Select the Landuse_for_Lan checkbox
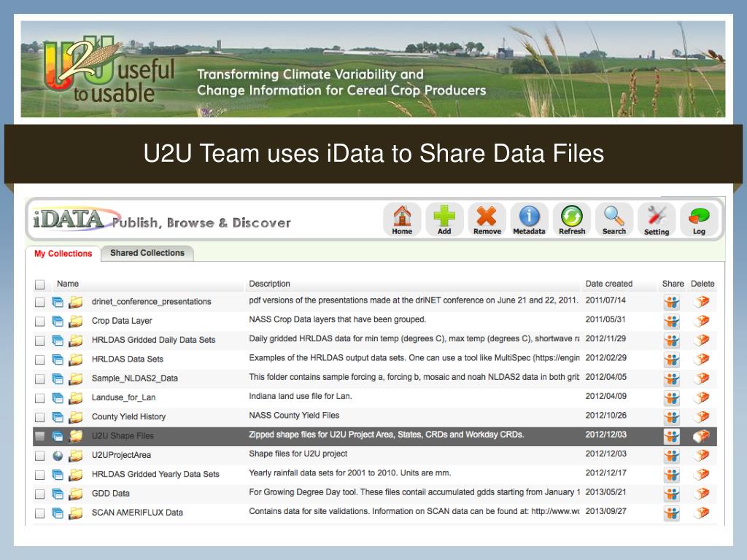 39,397
